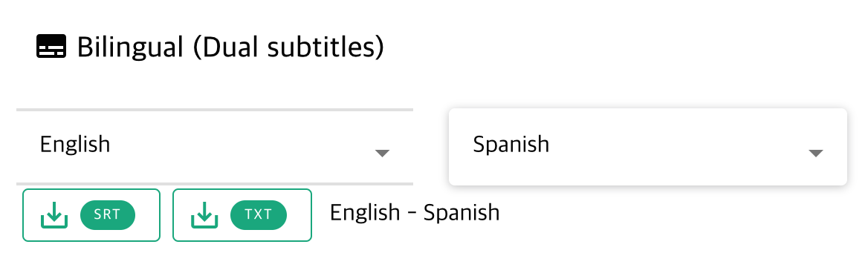Select the Spanish text in second combo box
This screenshot has width=868, height=273.
[511, 145]
